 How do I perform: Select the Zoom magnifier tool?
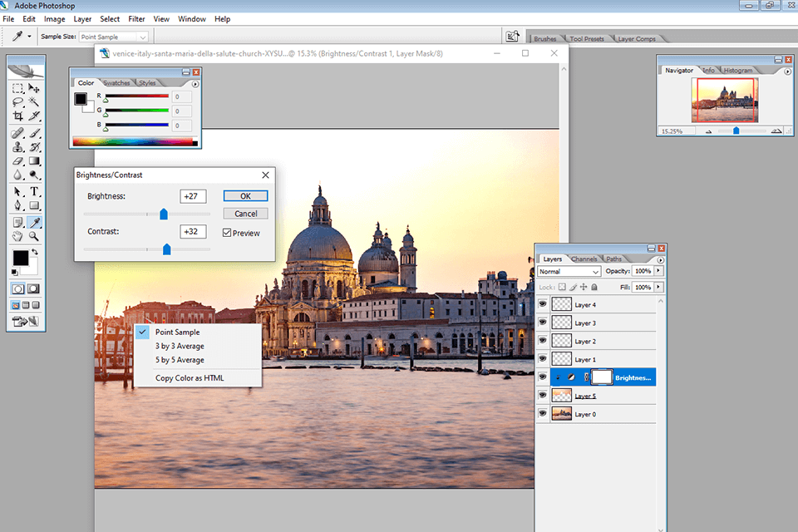[34, 236]
